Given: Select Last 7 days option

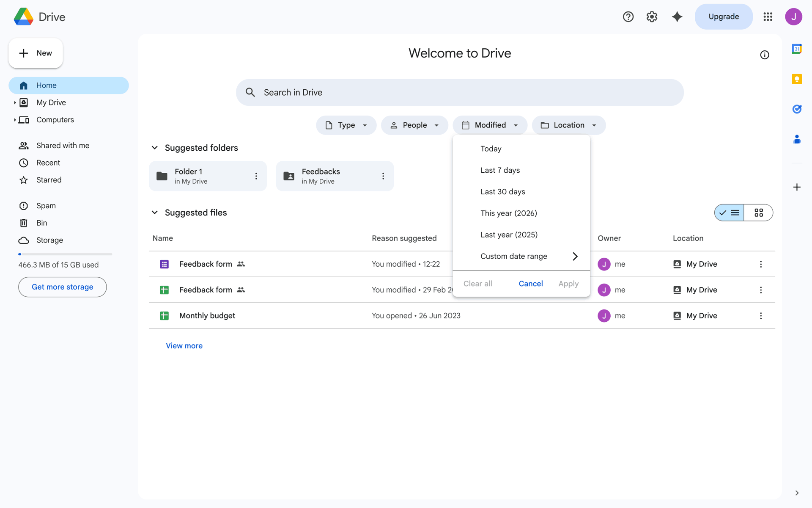Looking at the screenshot, I should coord(521,170).
